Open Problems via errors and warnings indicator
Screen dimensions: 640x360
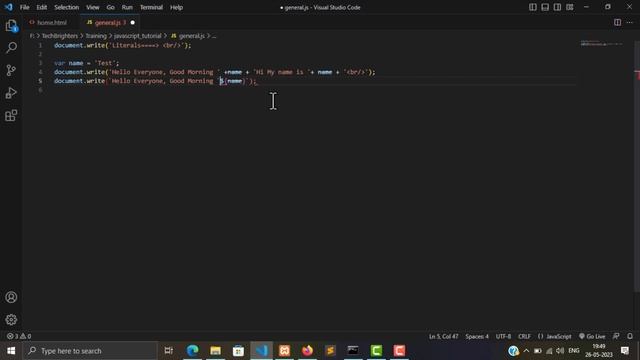[19, 336]
